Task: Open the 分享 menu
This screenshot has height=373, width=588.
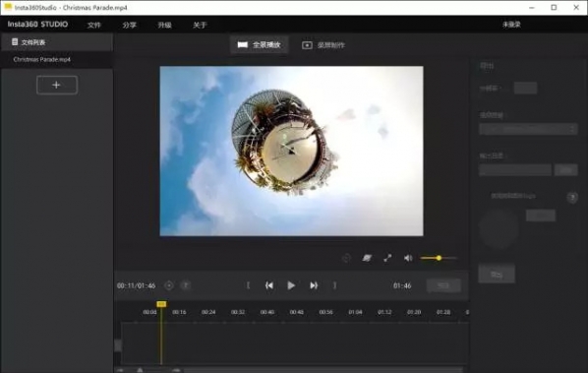Action: [x=129, y=25]
